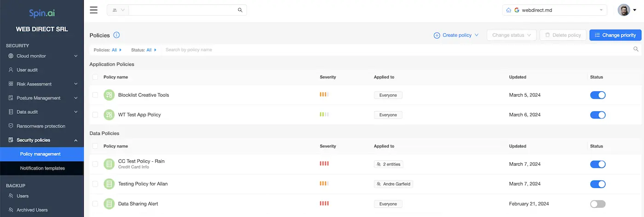Check the Testing Policy for Allan checkbox
The height and width of the screenshot is (217, 644).
pyautogui.click(x=95, y=184)
